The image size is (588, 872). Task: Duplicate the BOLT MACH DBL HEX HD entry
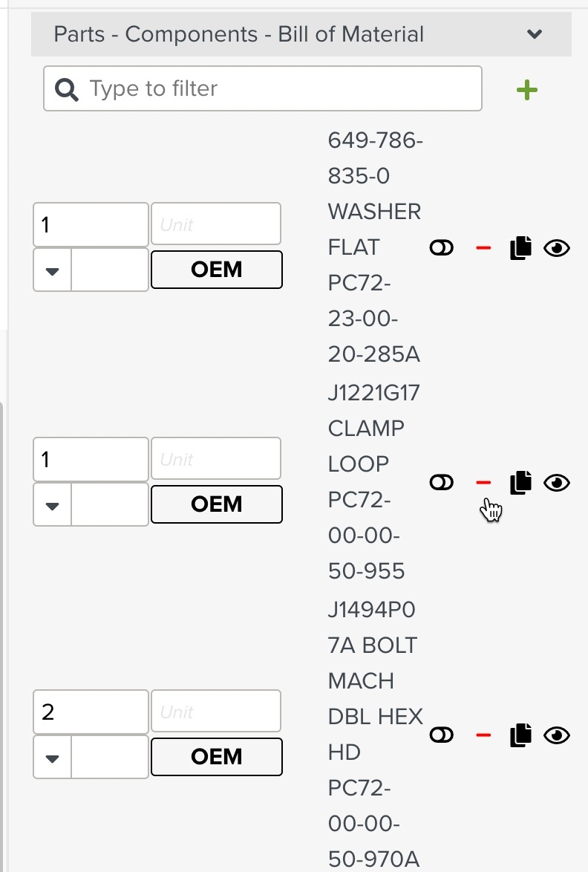pyautogui.click(x=520, y=735)
